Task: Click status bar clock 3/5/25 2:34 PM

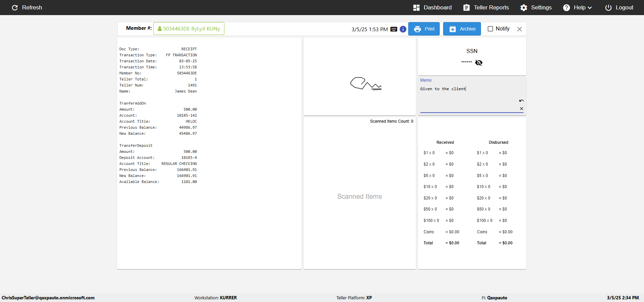Action: 623,298
